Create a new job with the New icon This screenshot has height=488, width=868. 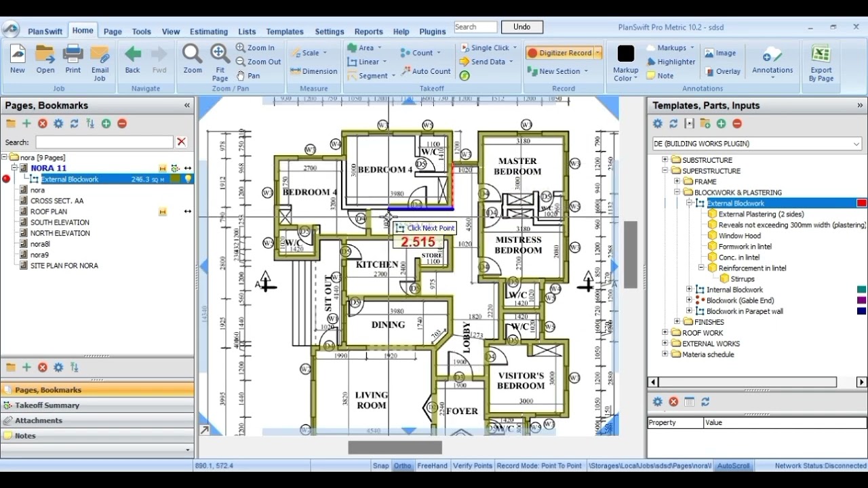coord(18,59)
